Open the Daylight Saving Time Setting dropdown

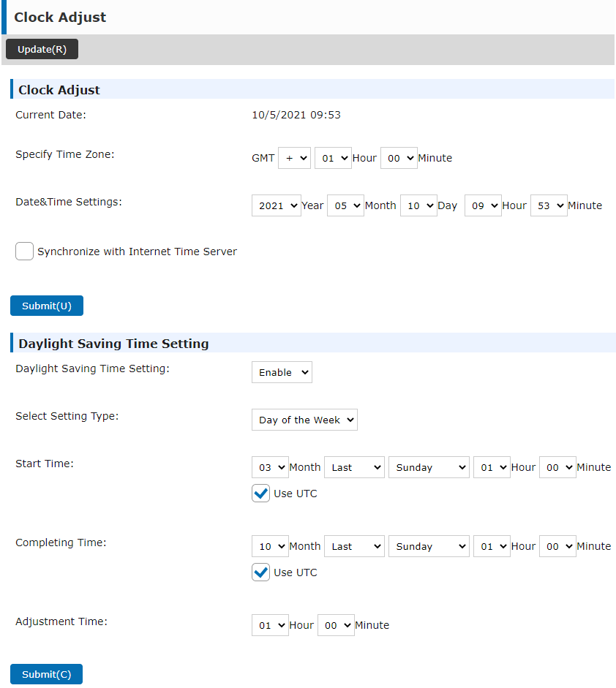click(x=282, y=372)
